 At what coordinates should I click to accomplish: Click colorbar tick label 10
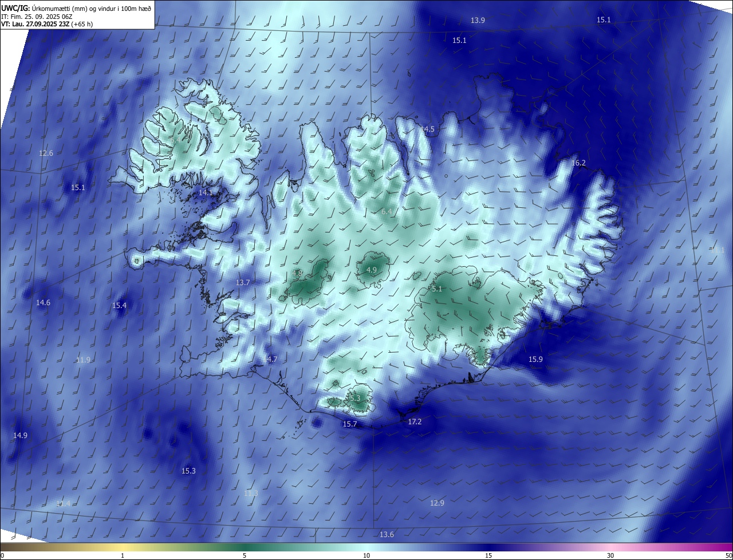pos(366,555)
